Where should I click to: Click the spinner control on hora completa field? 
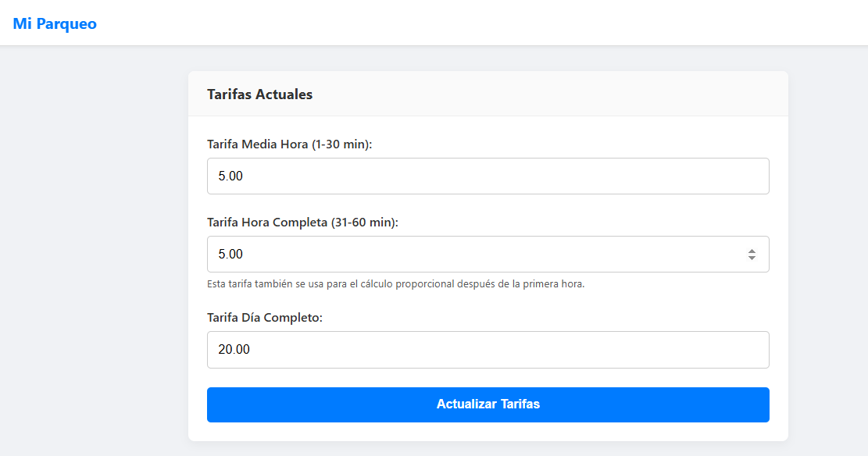[x=752, y=254]
